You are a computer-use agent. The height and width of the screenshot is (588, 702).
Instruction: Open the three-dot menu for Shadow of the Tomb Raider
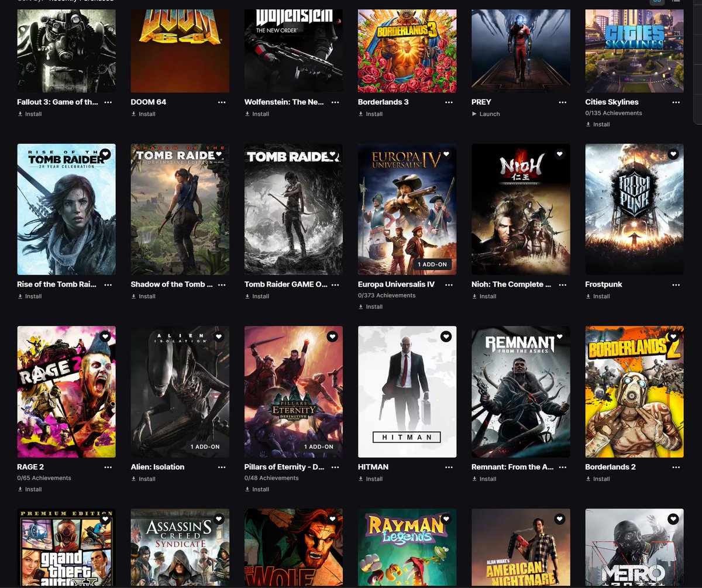[222, 284]
